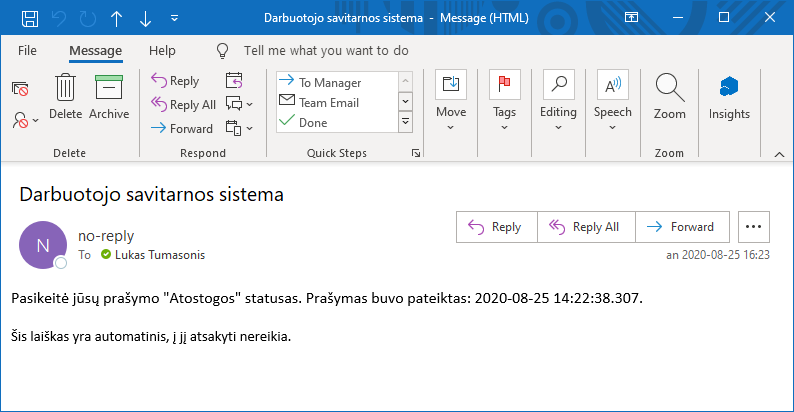This screenshot has width=794, height=412.
Task: Click the Tell me what you want field
Action: click(326, 50)
